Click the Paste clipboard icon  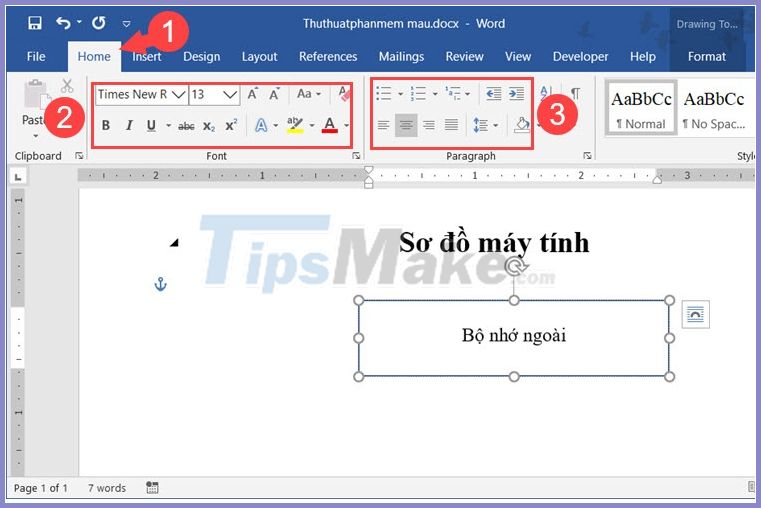[x=36, y=95]
